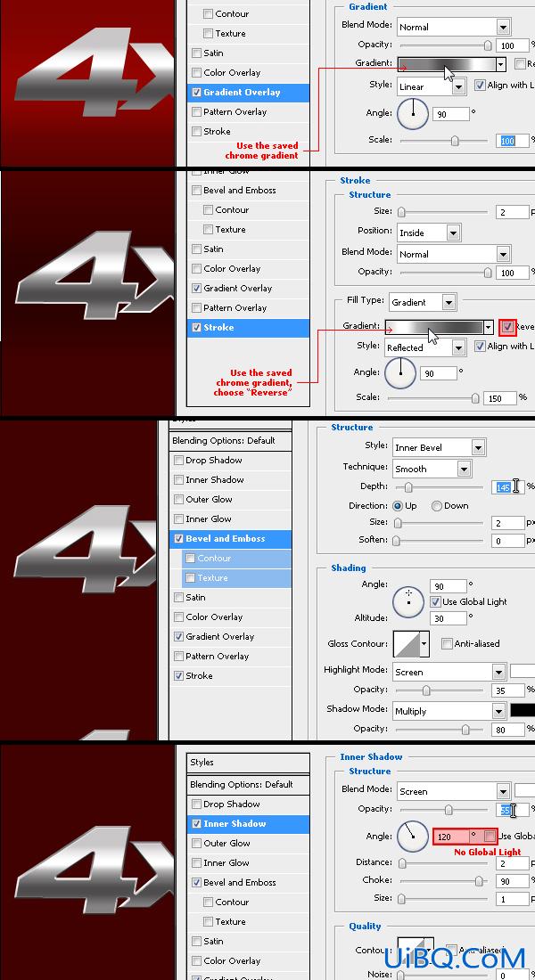Toggle Use Global Light in Bevel and Emboss settings
This screenshot has width=535, height=980.
click(x=435, y=602)
